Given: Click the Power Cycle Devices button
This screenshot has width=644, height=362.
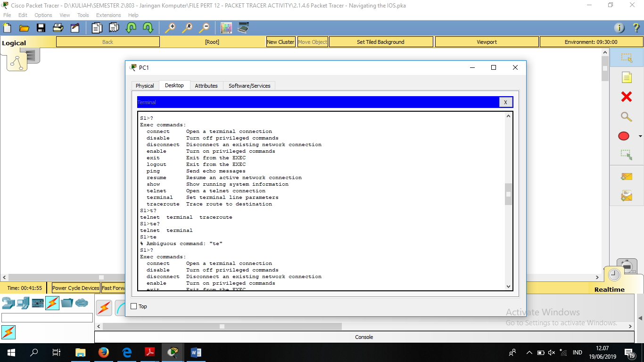Looking at the screenshot, I should (76, 288).
